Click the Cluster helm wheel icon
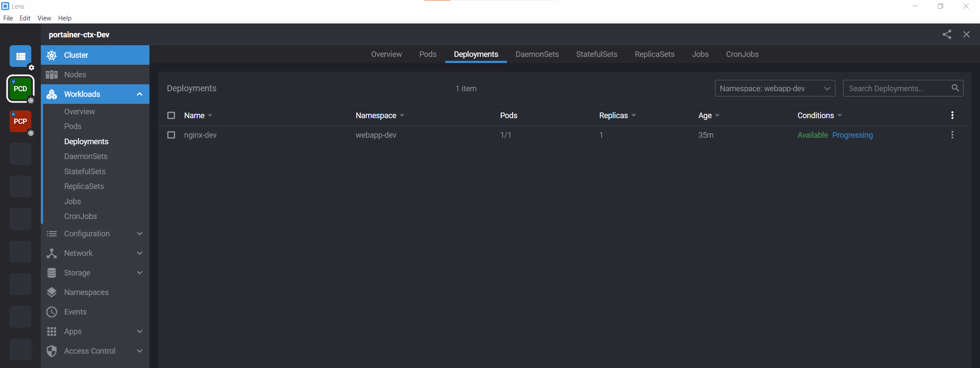 (x=52, y=55)
